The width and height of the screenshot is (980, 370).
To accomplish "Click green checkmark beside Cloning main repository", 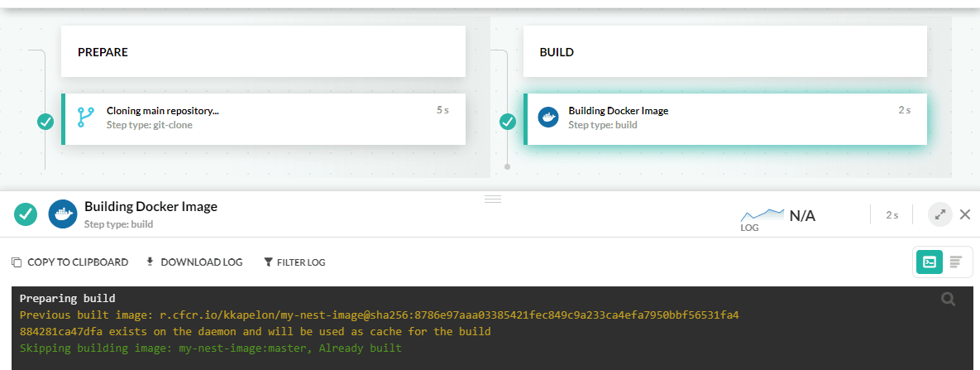I will tap(45, 122).
